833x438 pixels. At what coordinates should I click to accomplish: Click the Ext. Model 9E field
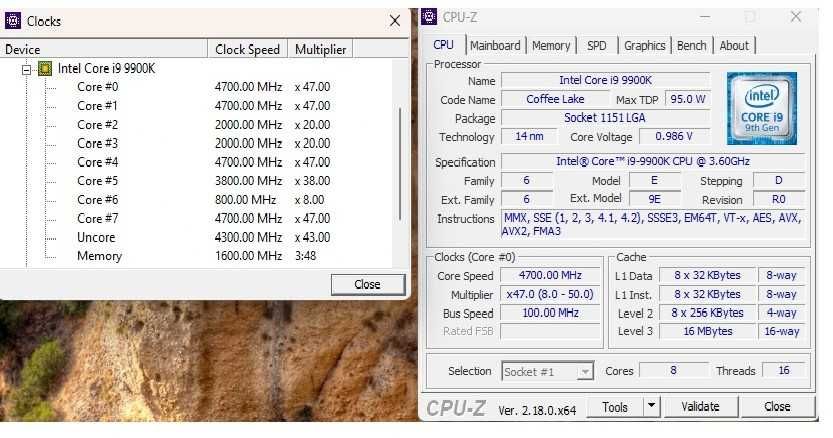tap(654, 199)
